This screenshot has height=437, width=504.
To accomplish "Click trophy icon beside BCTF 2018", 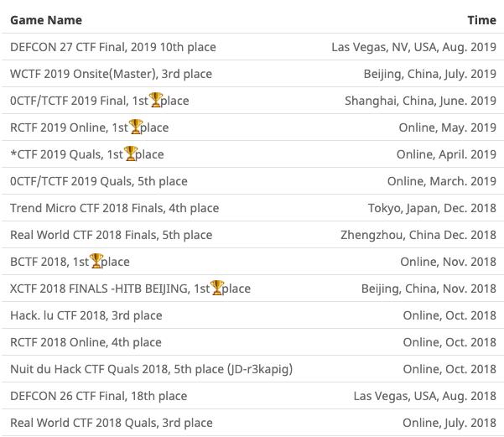I will (96, 262).
